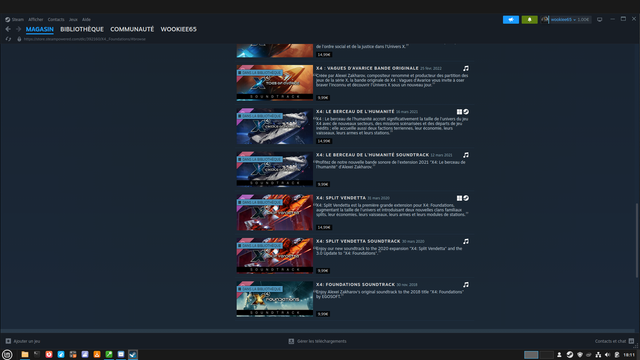Open the green bell notifications button

click(529, 20)
